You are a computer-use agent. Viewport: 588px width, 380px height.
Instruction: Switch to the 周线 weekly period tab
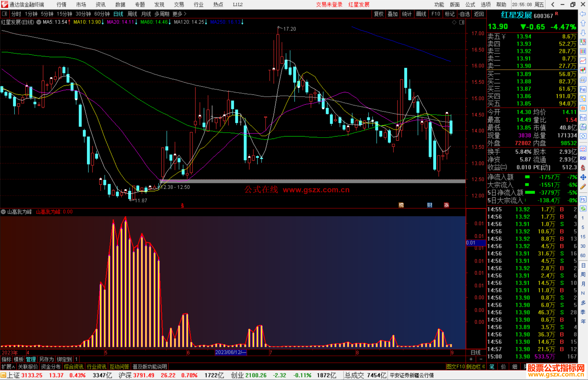pyautogui.click(x=132, y=14)
